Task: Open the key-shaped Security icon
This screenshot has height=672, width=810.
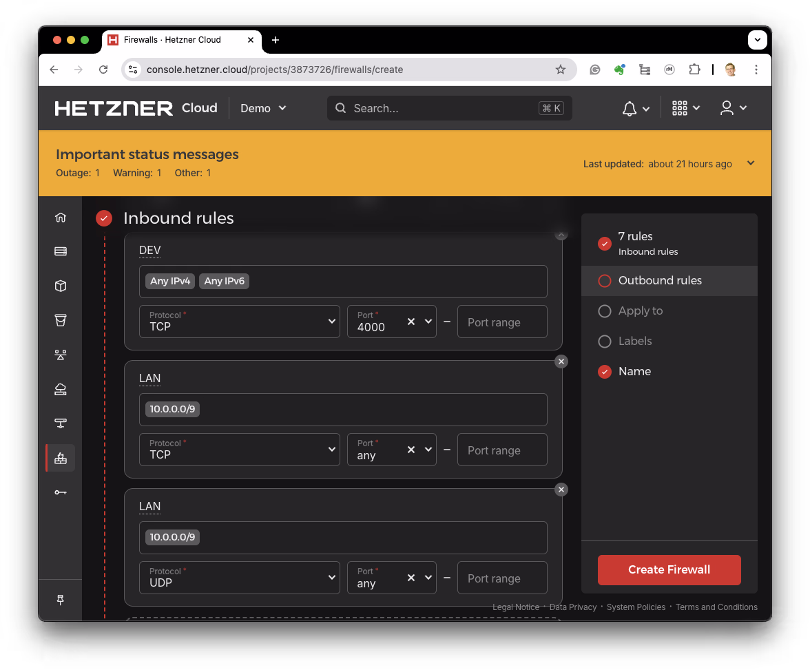Action: pyautogui.click(x=61, y=492)
